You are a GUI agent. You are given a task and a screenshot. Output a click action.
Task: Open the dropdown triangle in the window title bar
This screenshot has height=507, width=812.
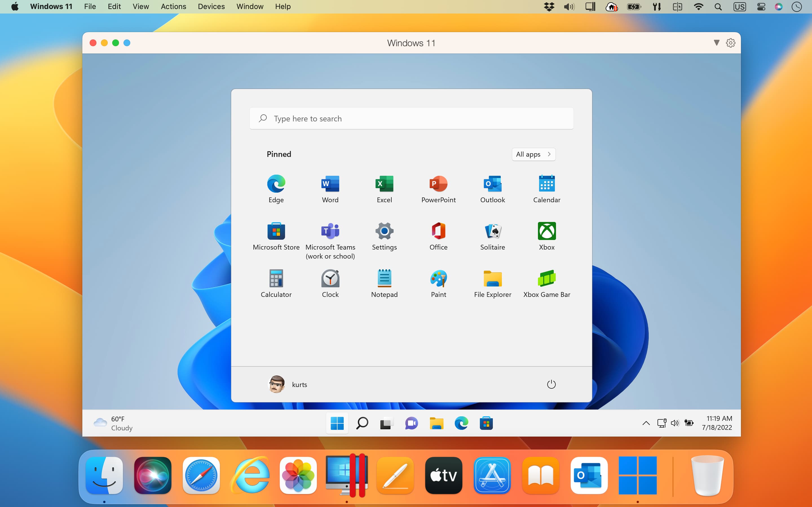pos(716,43)
